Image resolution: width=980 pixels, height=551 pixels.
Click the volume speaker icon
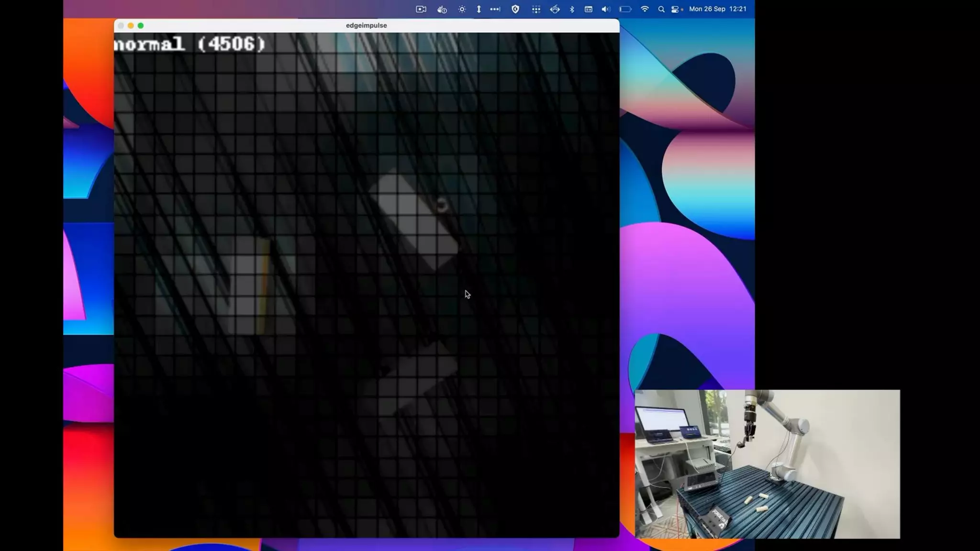tap(605, 9)
